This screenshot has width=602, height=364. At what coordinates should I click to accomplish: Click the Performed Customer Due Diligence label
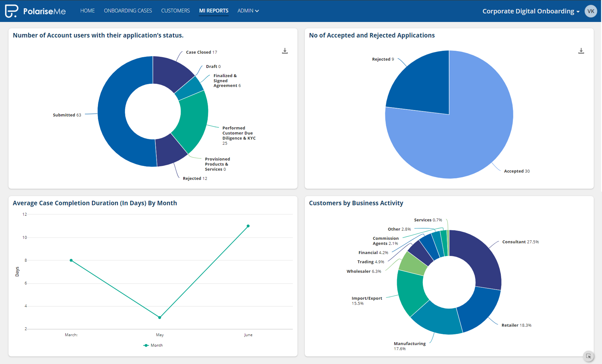(x=239, y=136)
